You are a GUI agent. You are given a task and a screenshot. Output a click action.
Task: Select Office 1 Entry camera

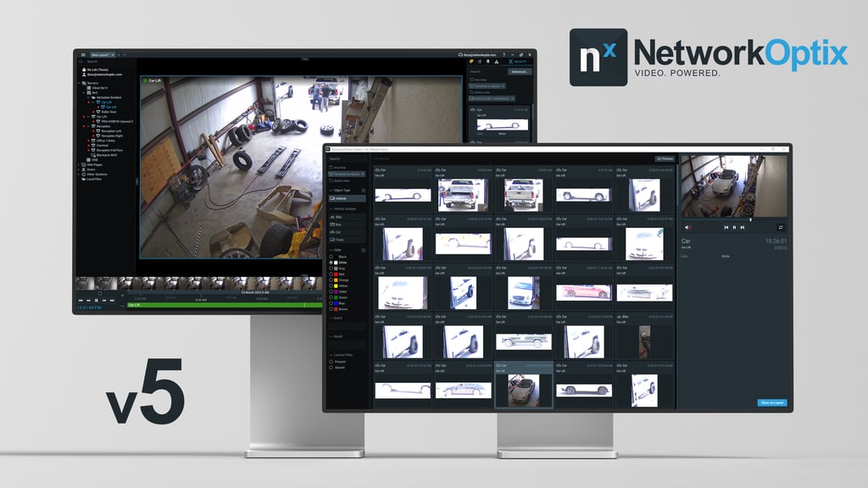(105, 141)
